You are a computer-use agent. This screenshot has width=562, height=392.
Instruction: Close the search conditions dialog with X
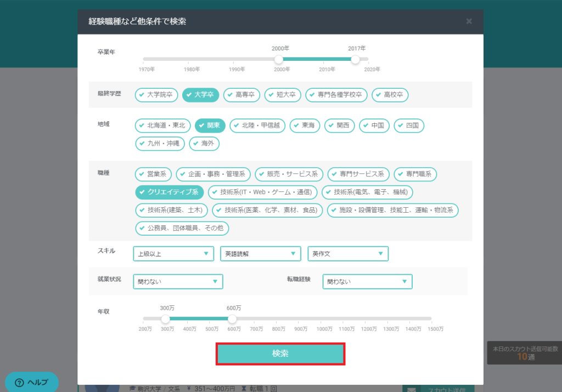[469, 21]
